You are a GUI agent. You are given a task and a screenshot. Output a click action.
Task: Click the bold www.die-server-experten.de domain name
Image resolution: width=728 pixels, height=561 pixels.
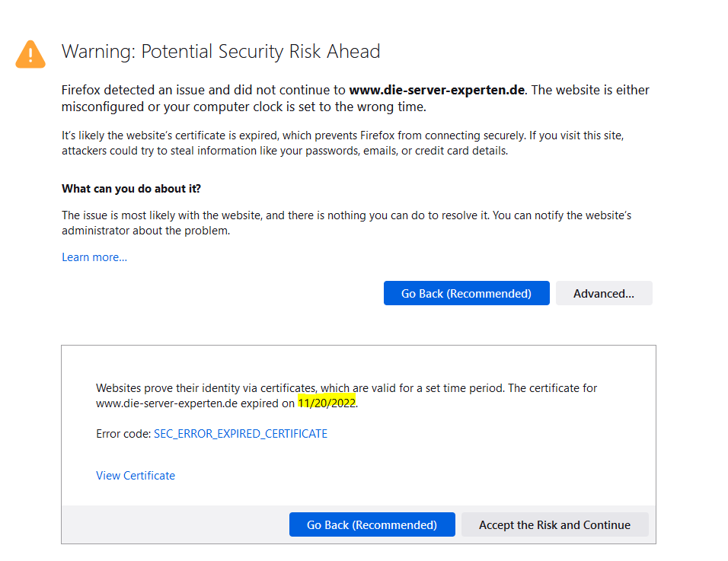click(x=437, y=90)
